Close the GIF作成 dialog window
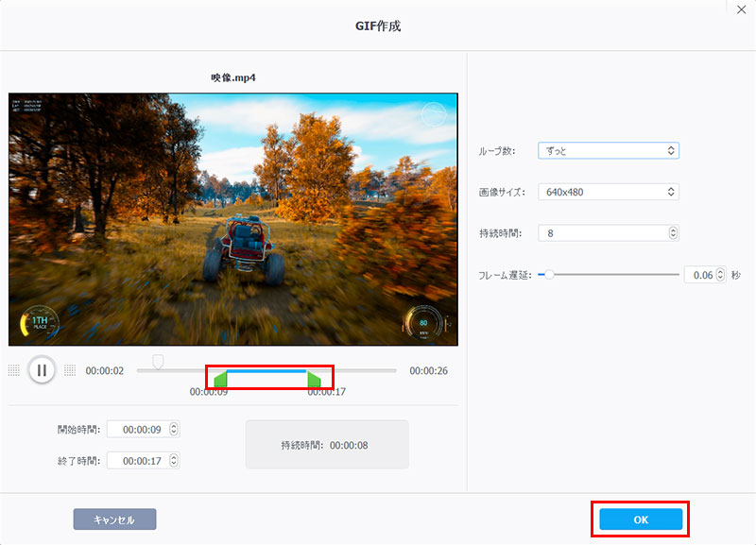 point(742,9)
